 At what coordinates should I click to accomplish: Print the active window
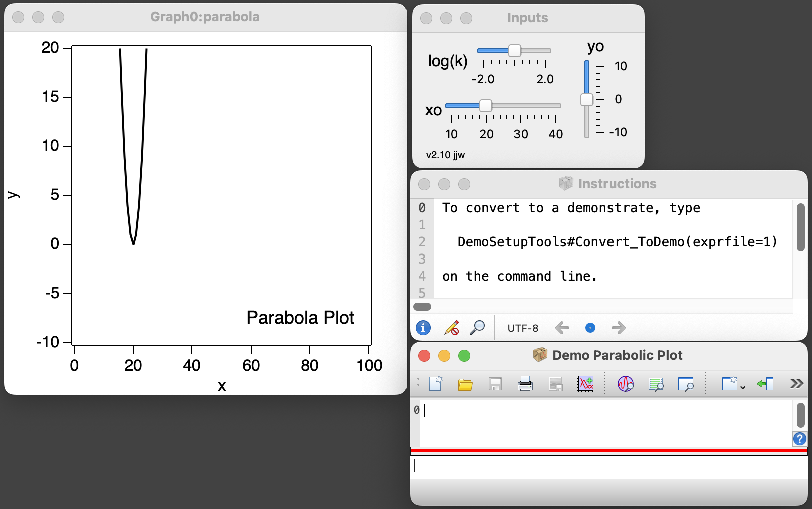[525, 384]
